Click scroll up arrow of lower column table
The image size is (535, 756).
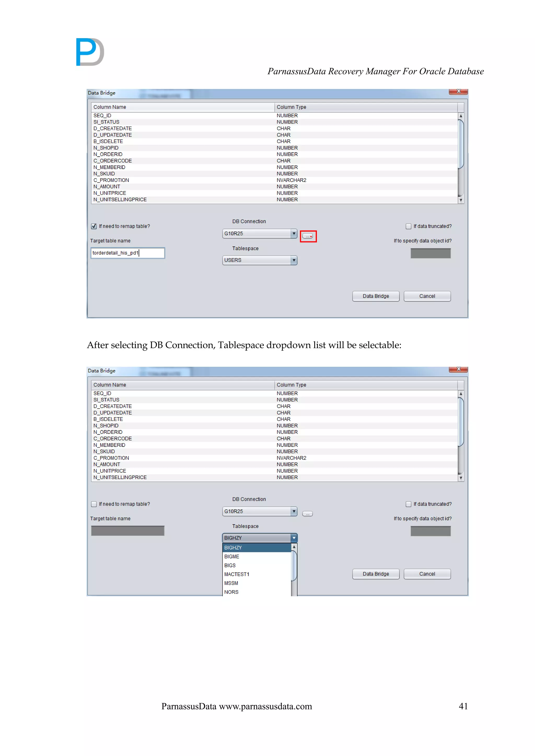[x=461, y=394]
